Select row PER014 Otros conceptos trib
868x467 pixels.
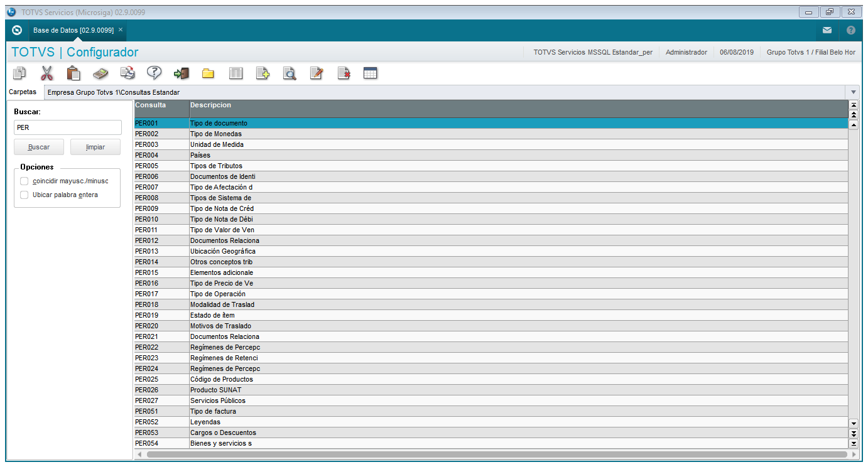[491, 262]
